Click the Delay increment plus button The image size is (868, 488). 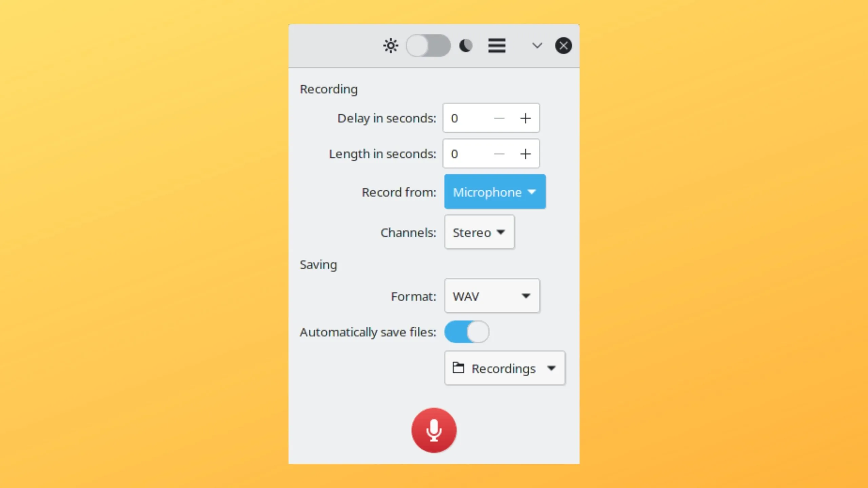click(x=525, y=117)
